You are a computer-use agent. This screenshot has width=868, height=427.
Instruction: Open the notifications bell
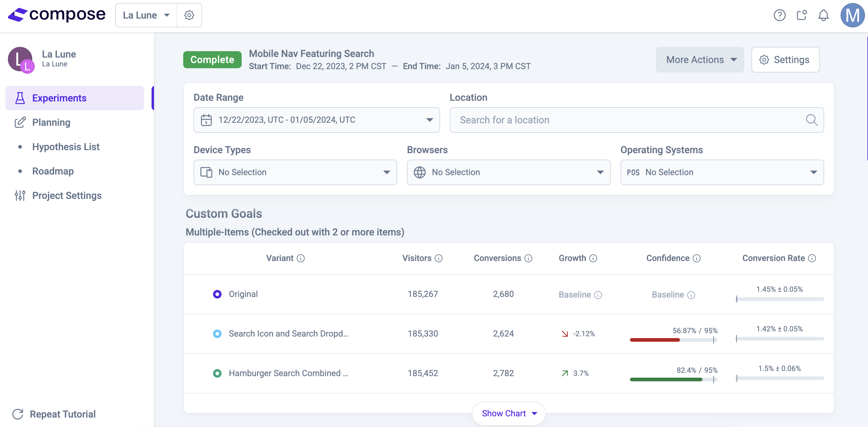[x=823, y=15]
